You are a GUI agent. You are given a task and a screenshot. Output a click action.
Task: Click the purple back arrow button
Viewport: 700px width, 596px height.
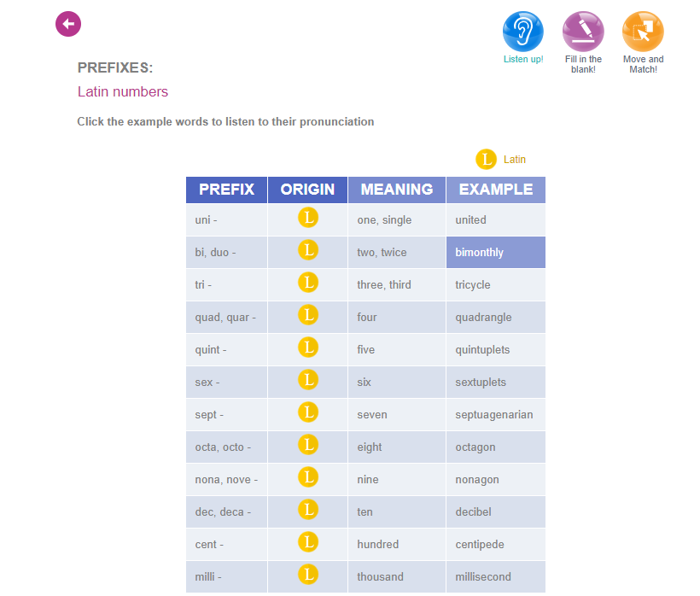tap(68, 24)
